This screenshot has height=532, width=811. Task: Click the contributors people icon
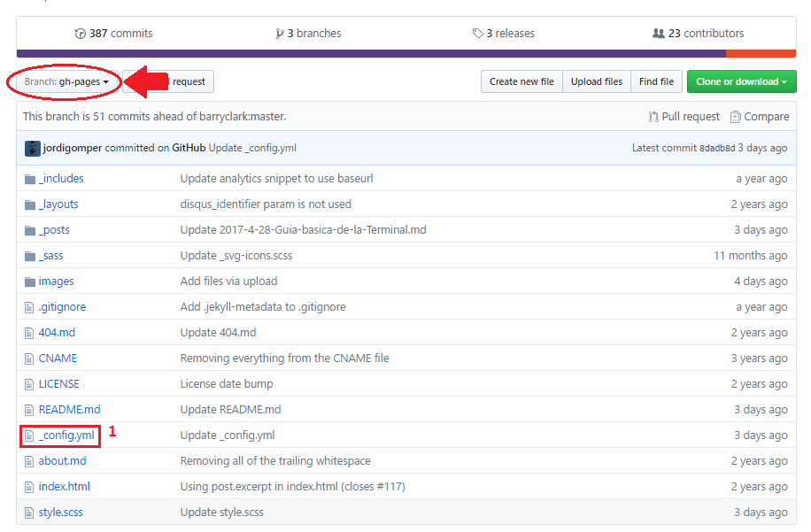[659, 33]
